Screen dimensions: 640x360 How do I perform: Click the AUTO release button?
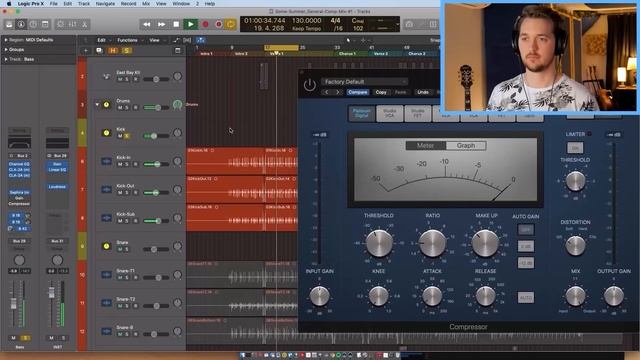coord(525,298)
